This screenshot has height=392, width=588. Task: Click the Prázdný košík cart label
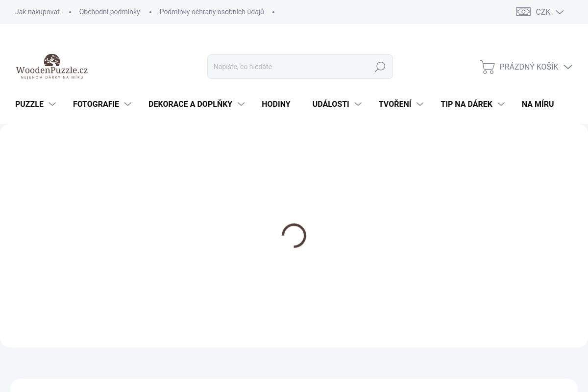(528, 67)
